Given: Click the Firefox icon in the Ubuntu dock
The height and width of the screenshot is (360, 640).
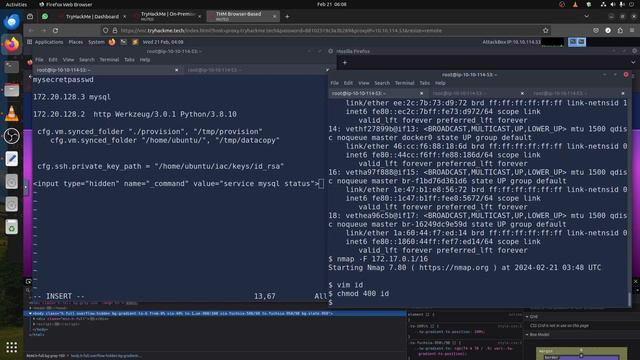Looking at the screenshot, I should pyautogui.click(x=11, y=44).
